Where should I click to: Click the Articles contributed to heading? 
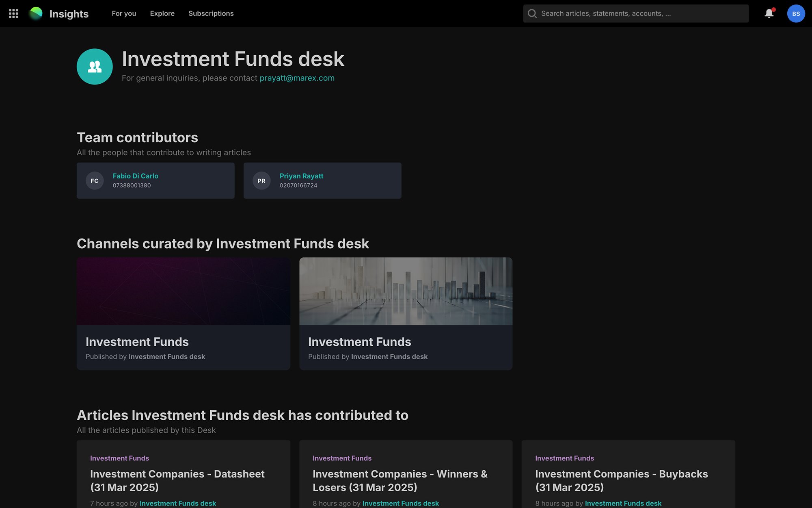242,415
